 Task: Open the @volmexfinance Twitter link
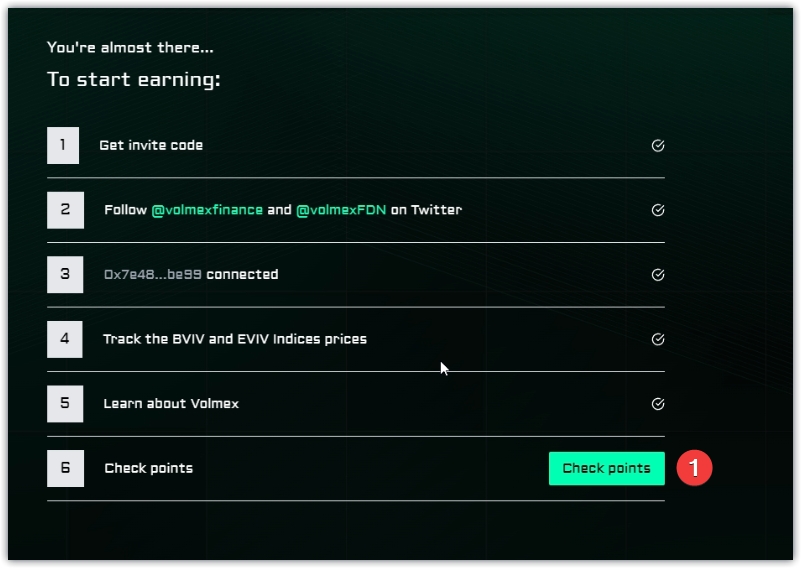[207, 210]
